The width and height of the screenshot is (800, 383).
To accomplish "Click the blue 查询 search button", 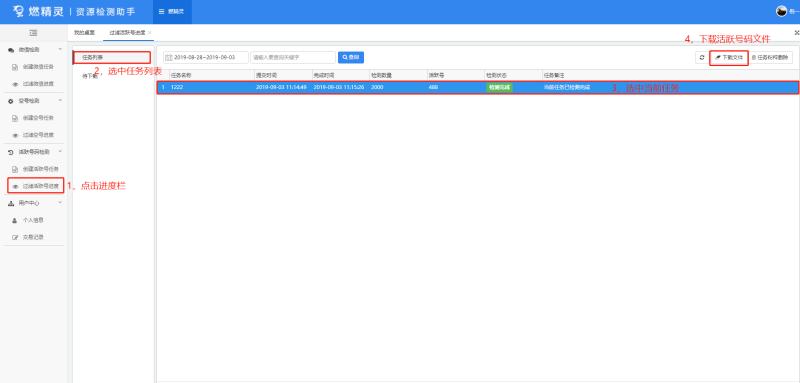I will click(x=351, y=58).
